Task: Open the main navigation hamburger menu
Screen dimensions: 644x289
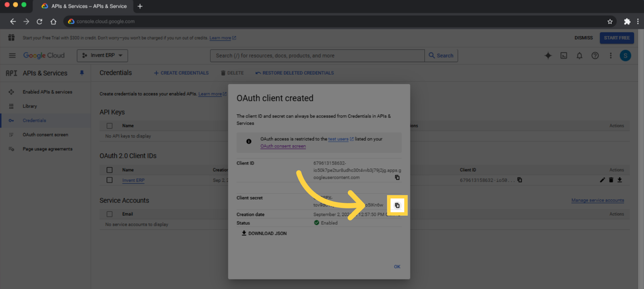Action: click(12, 56)
